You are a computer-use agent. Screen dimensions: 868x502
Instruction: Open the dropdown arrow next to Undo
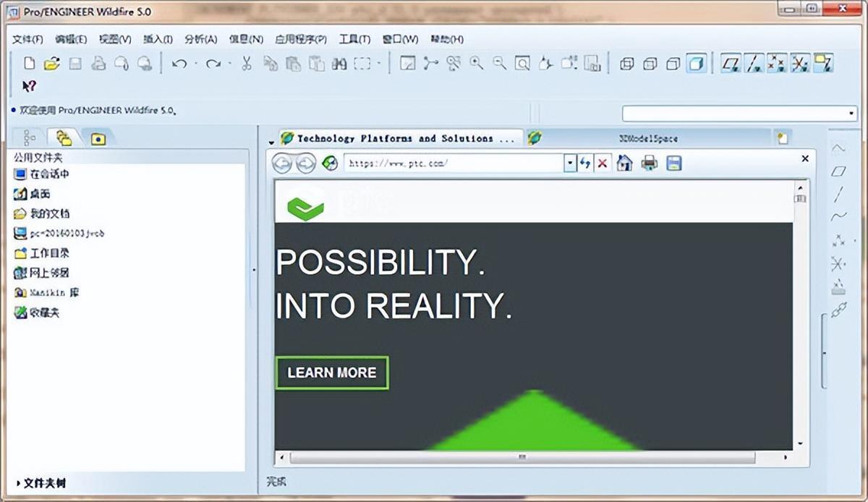pyautogui.click(x=196, y=64)
